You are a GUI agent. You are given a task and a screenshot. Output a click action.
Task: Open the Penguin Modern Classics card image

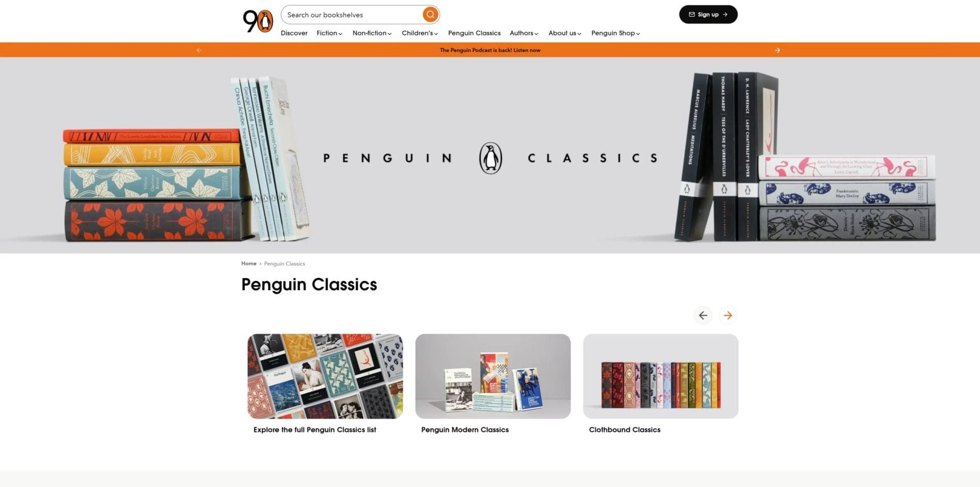coord(493,376)
